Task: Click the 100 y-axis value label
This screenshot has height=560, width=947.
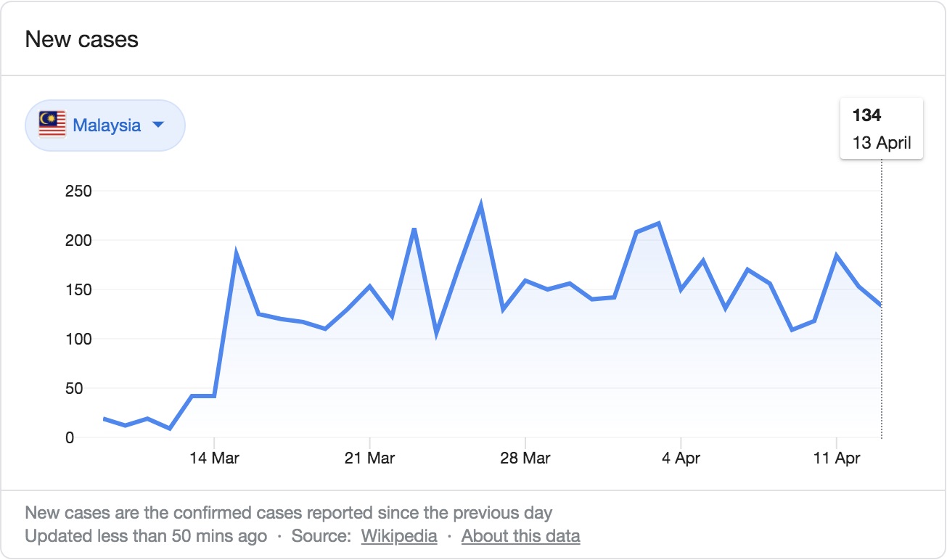Action: click(x=78, y=339)
